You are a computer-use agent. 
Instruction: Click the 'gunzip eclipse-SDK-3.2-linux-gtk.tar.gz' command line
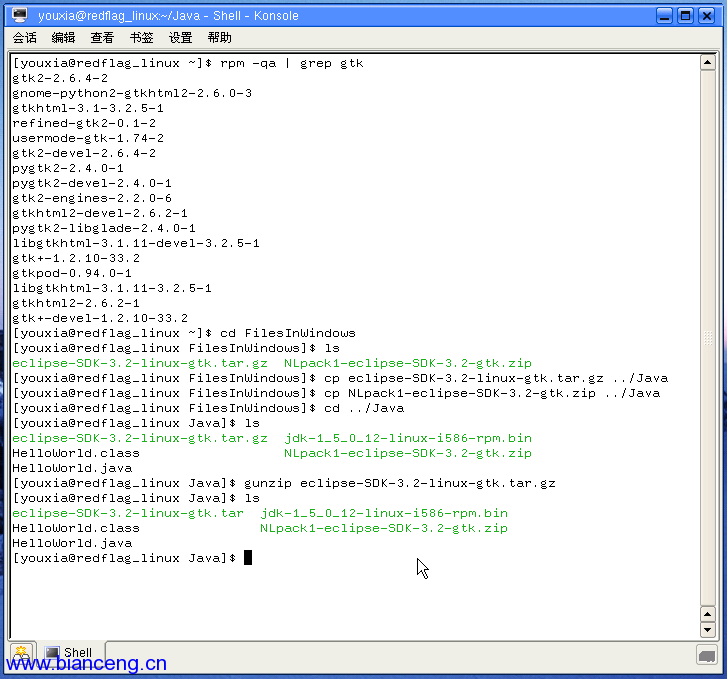[284, 483]
